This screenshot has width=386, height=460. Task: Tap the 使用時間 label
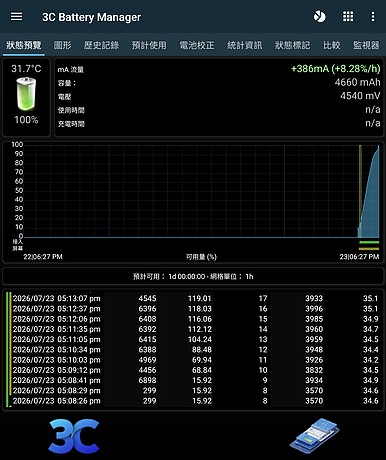pos(71,110)
